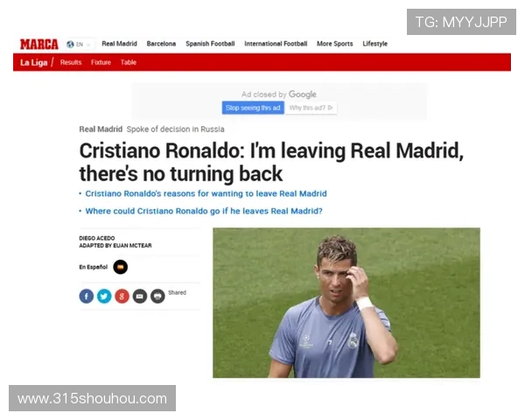Open International Football section
This screenshot has height=420, width=525.
click(276, 44)
